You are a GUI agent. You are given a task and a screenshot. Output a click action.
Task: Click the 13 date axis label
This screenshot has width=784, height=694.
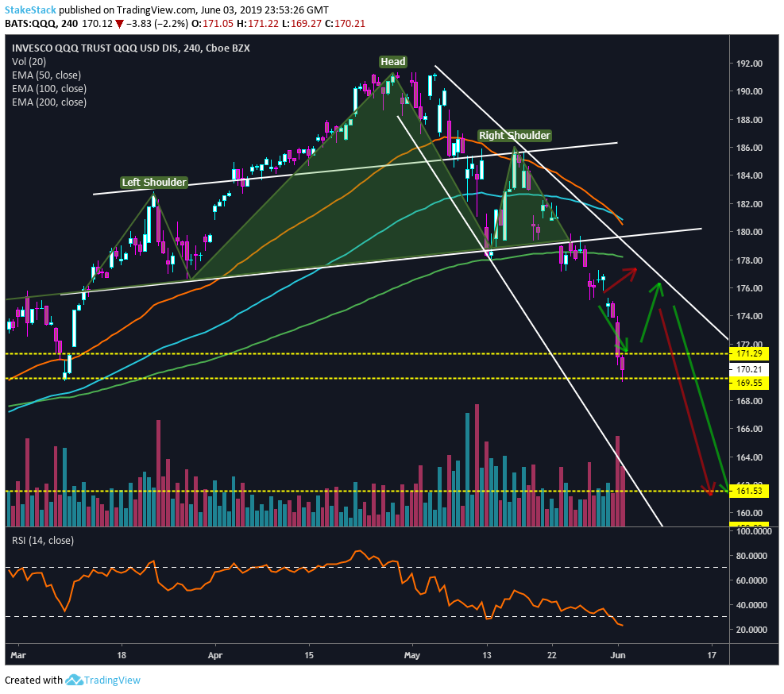486,655
